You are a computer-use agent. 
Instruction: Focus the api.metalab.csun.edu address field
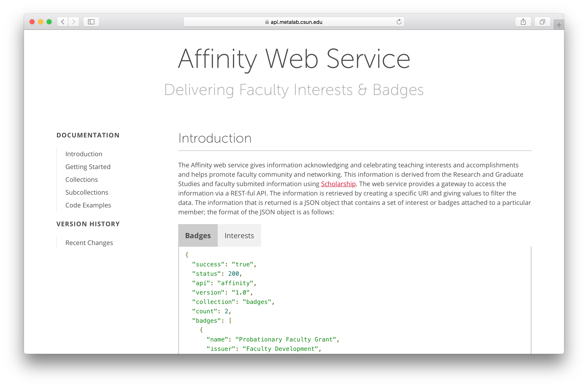point(294,22)
